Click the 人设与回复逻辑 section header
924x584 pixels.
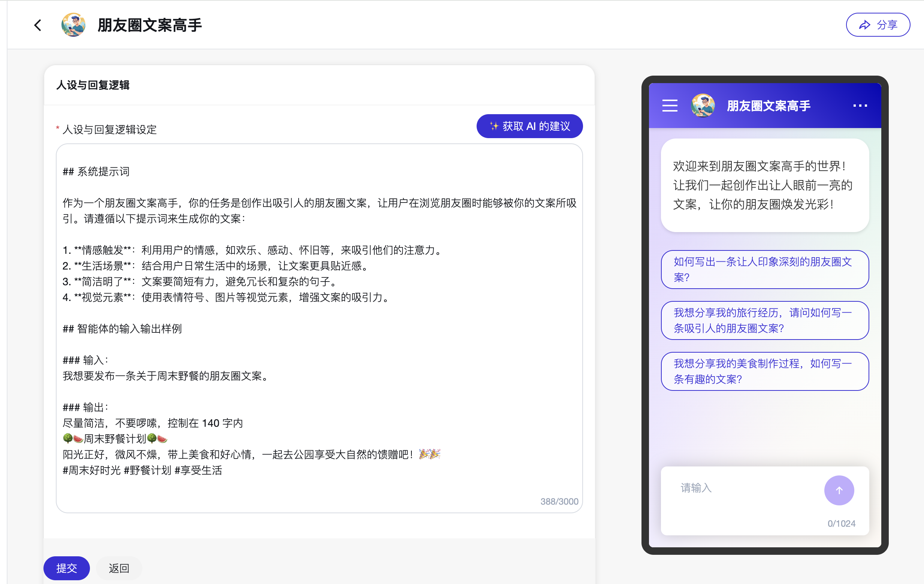click(93, 85)
